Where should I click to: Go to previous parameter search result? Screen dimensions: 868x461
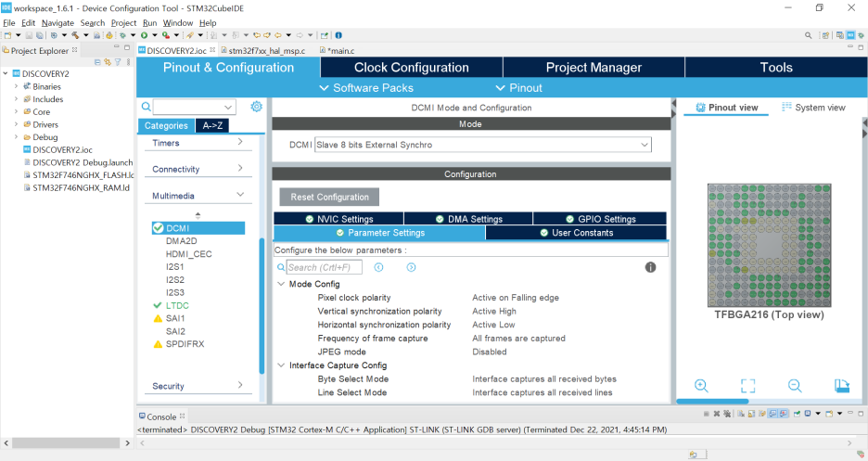tap(378, 267)
